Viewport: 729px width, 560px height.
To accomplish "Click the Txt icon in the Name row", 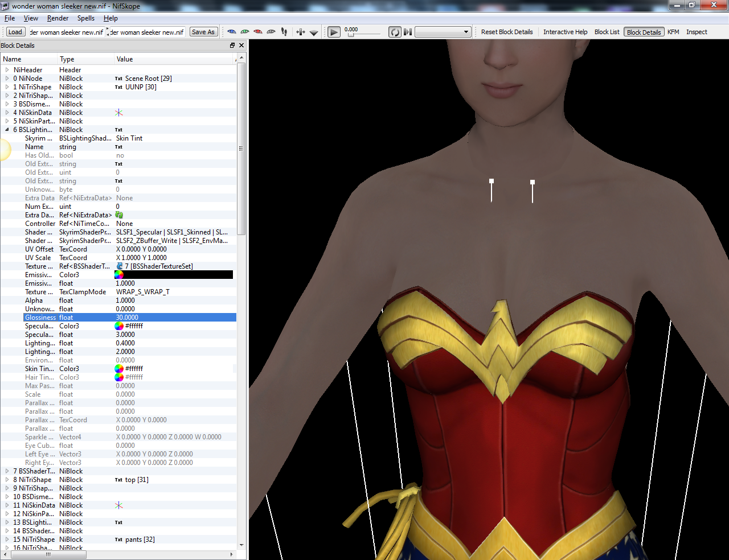I will tap(118, 147).
